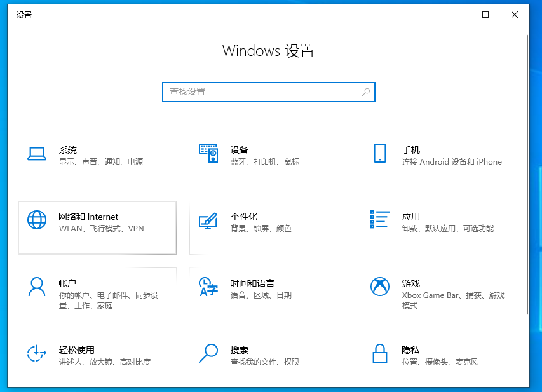Open the 轻松使用 accessibility icon
This screenshot has height=392, width=542.
pyautogui.click(x=37, y=353)
